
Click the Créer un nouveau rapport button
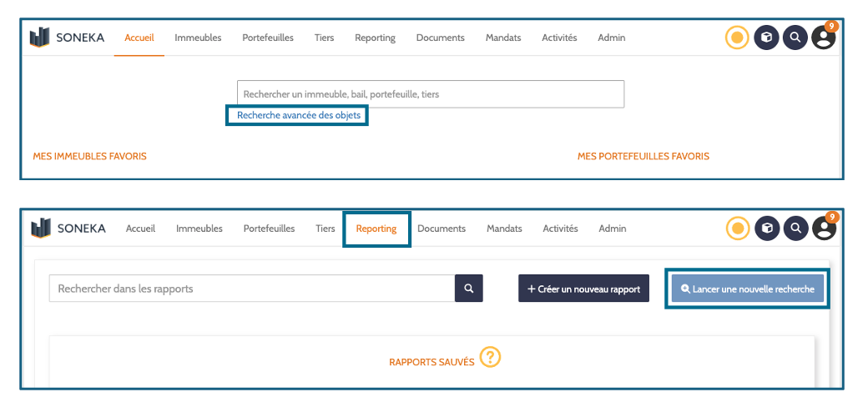tap(583, 289)
